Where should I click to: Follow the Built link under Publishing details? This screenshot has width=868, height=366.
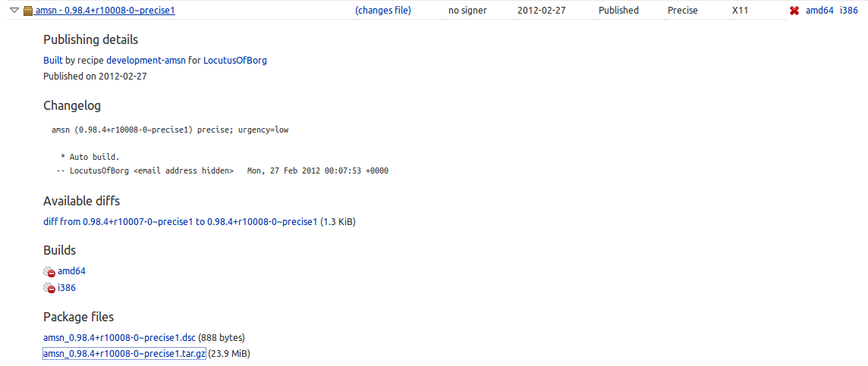(x=55, y=61)
